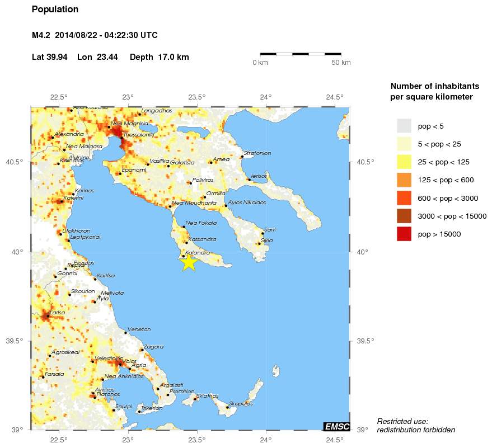Viewport: 492px width, 448px height.
Task: Select the yellow '25 < pop < 125' swatch
Action: (x=404, y=162)
